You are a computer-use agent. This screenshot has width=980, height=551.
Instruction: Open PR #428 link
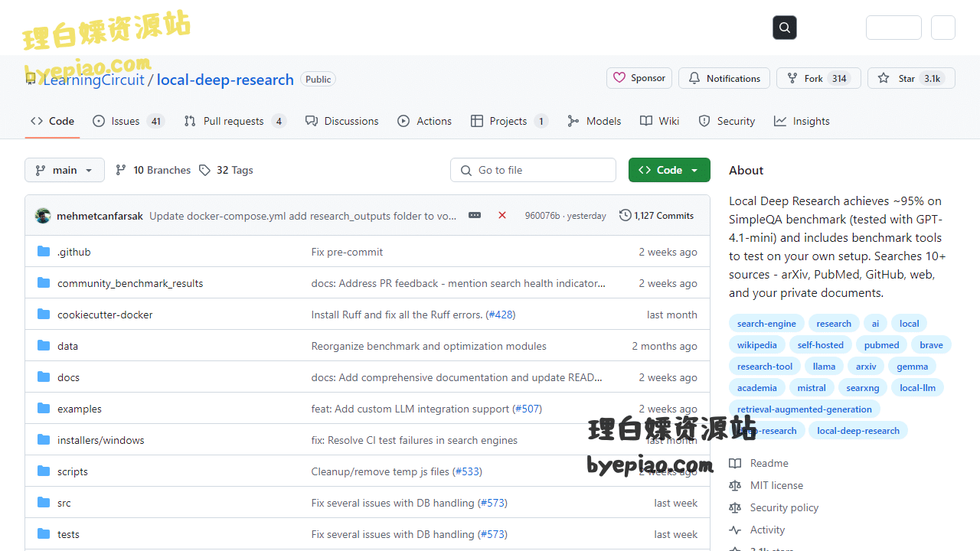click(x=501, y=315)
